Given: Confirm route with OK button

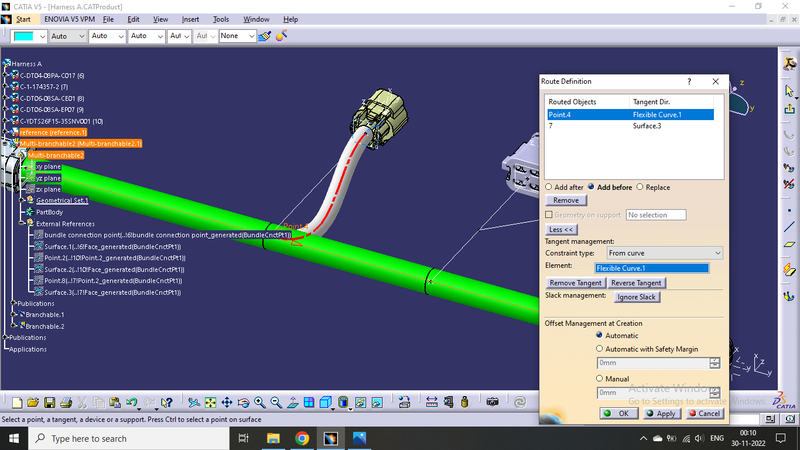Looking at the screenshot, I should [618, 413].
